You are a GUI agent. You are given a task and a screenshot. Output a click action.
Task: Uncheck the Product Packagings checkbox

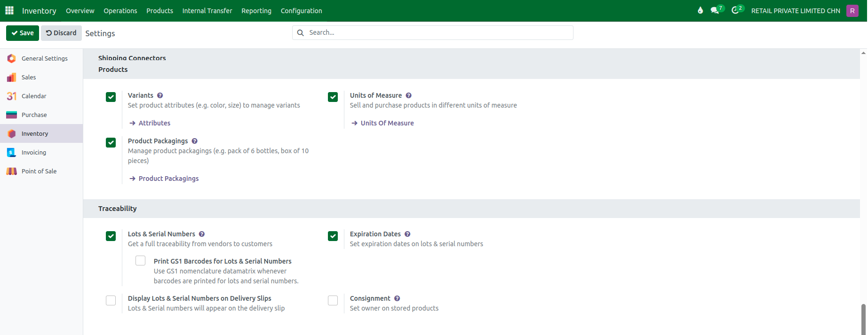pos(111,142)
